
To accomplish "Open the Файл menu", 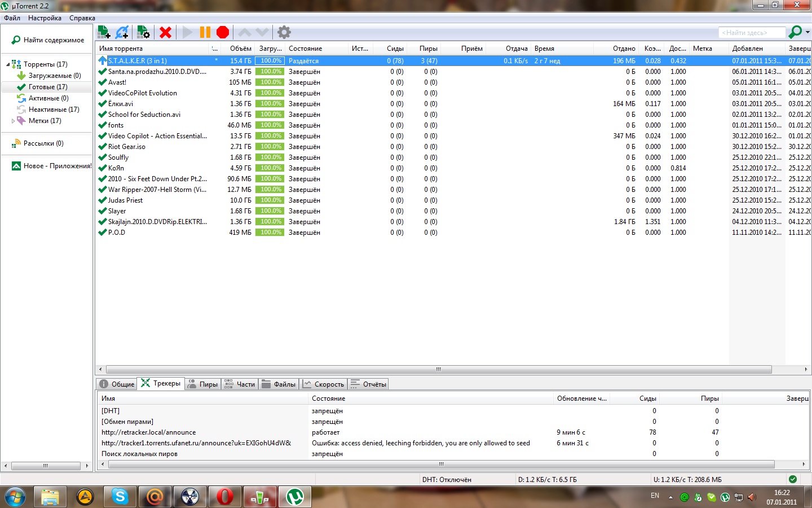I will click(12, 18).
